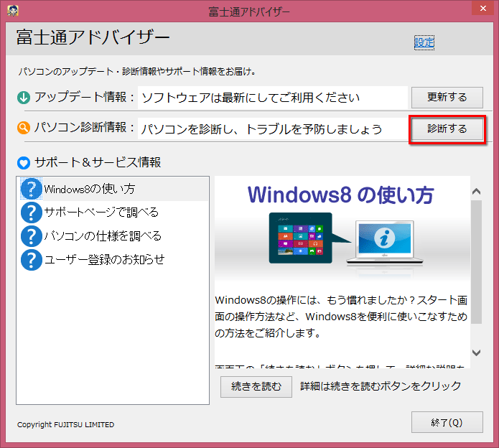Click the scroll down arrow of the article pane
499x448 pixels.
[x=477, y=353]
